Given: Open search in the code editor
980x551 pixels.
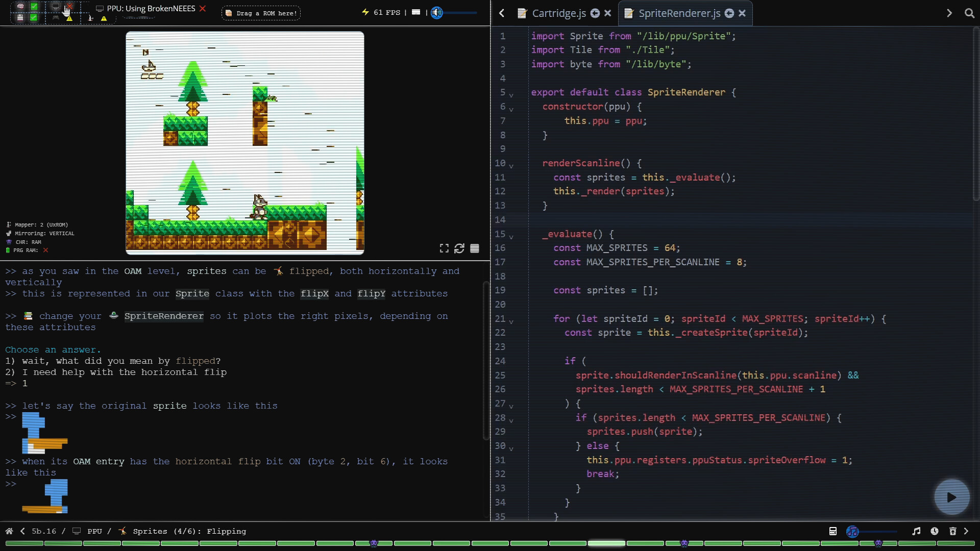Looking at the screenshot, I should 970,13.
